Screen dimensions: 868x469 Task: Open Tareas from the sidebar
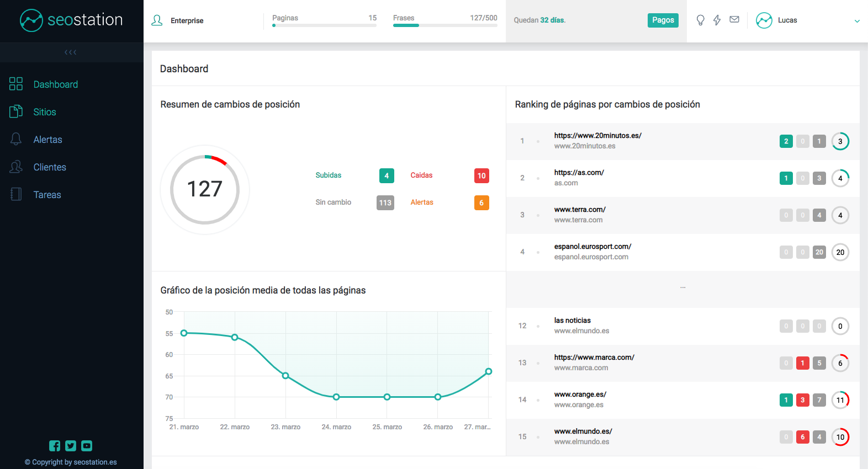47,195
